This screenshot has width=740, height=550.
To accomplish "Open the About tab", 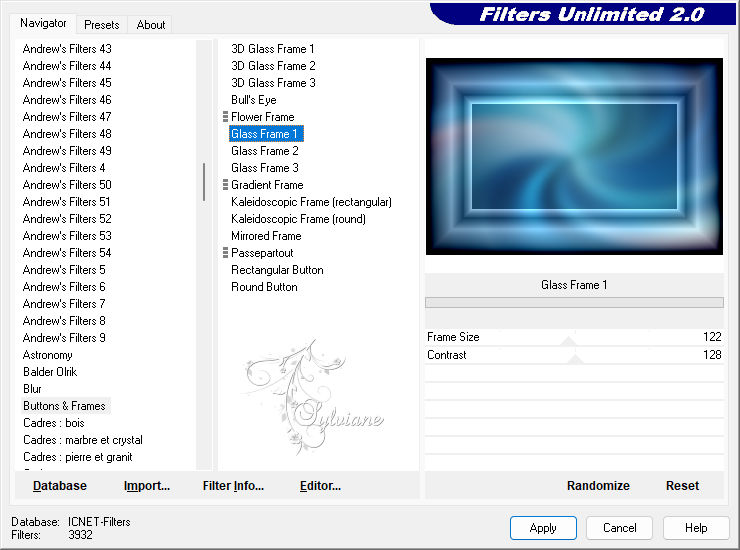I will (151, 25).
